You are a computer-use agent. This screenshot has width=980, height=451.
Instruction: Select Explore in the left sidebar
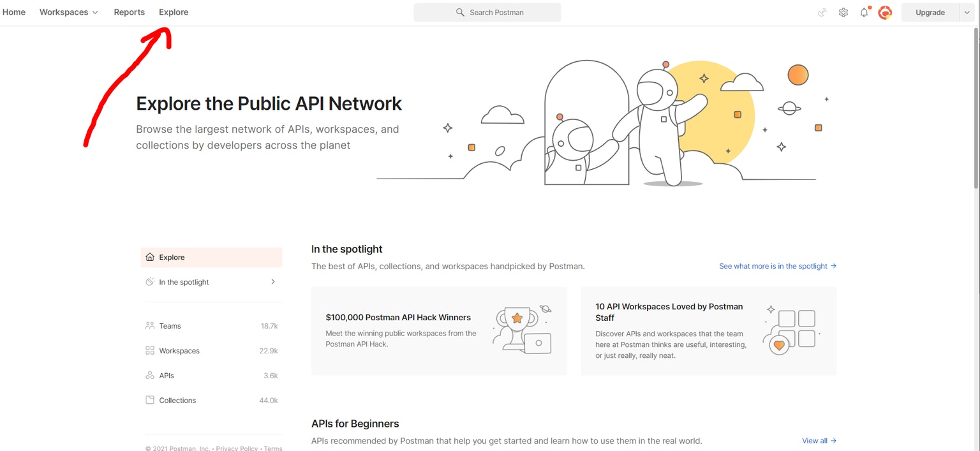pyautogui.click(x=211, y=257)
